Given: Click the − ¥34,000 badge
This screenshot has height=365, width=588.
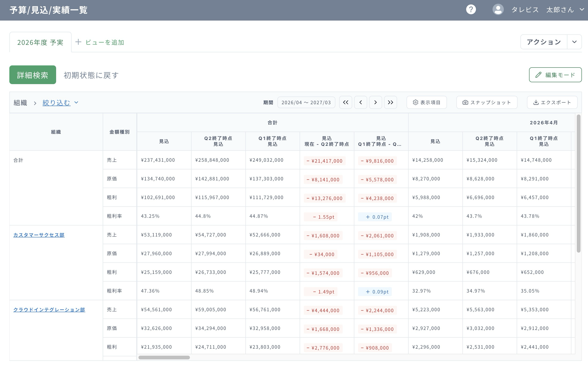Looking at the screenshot, I should [x=321, y=254].
